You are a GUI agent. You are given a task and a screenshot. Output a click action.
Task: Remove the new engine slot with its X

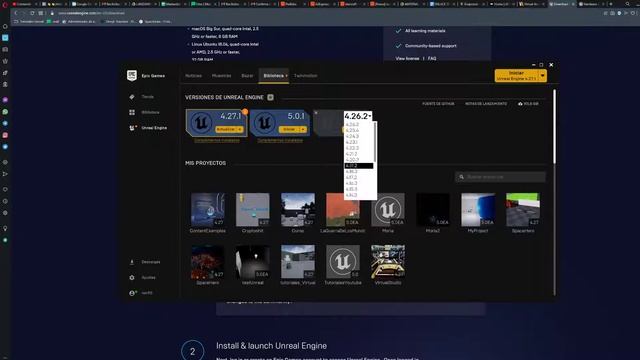(x=316, y=113)
